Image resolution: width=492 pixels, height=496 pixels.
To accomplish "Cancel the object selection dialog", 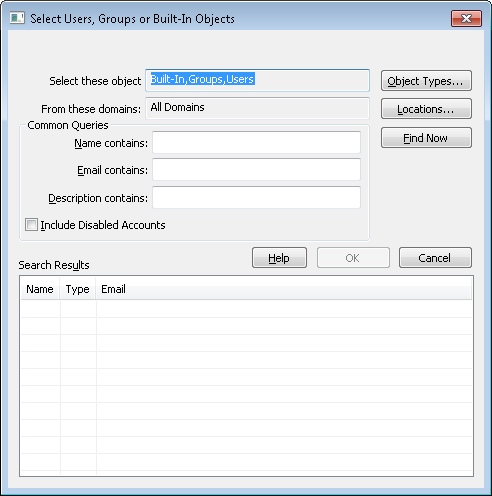I will click(435, 258).
